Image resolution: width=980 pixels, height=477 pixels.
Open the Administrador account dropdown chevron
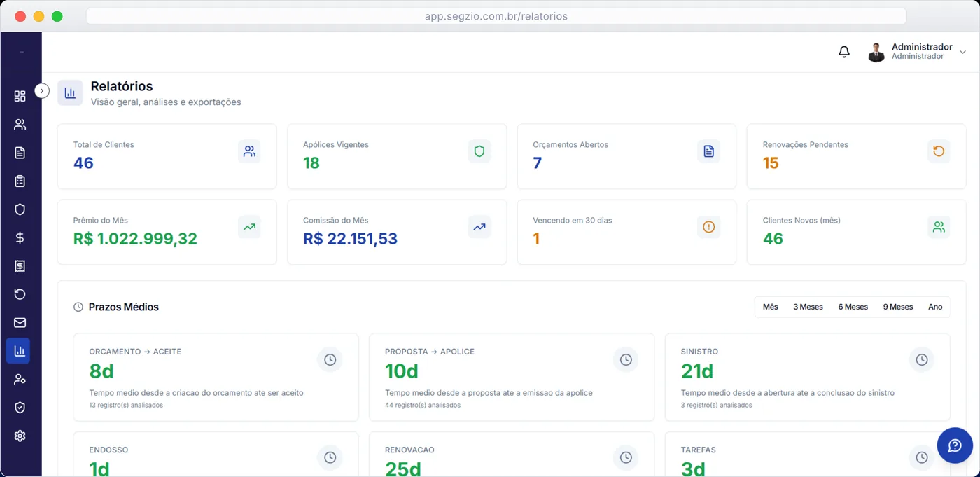click(x=962, y=52)
